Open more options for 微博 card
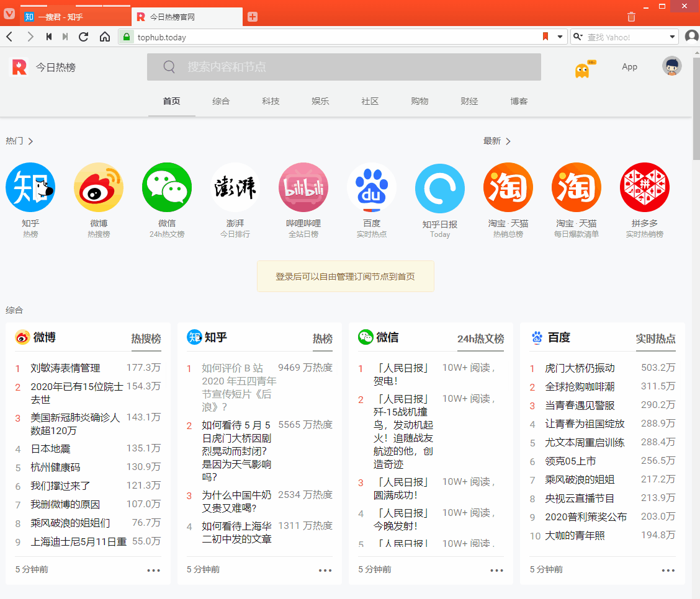700x599 pixels. 153,570
